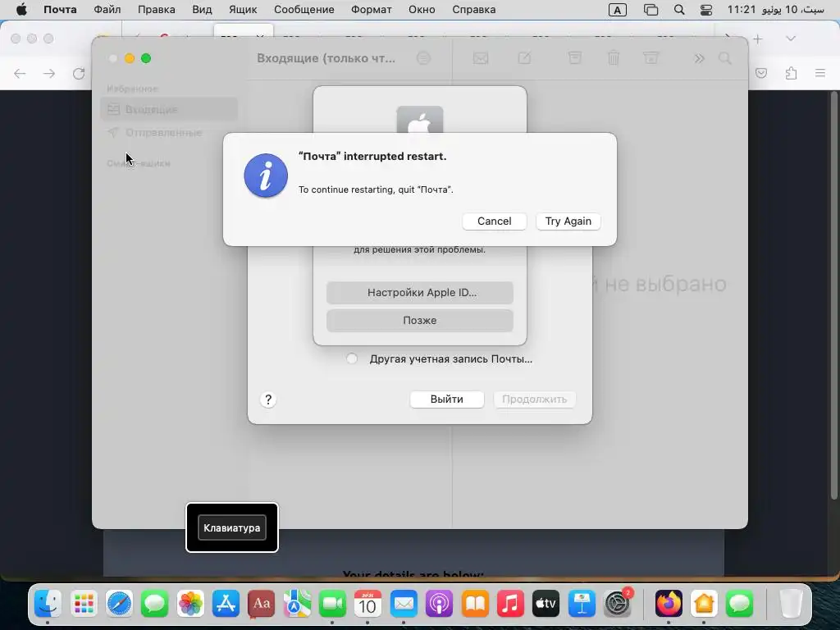Click Firefox Pocket icon
The height and width of the screenshot is (630, 840).
[760, 73]
